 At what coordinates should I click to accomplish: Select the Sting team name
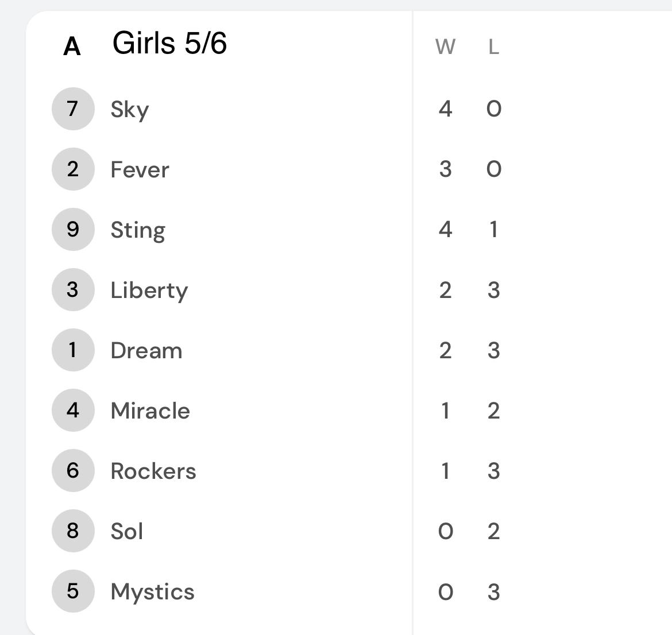(138, 231)
